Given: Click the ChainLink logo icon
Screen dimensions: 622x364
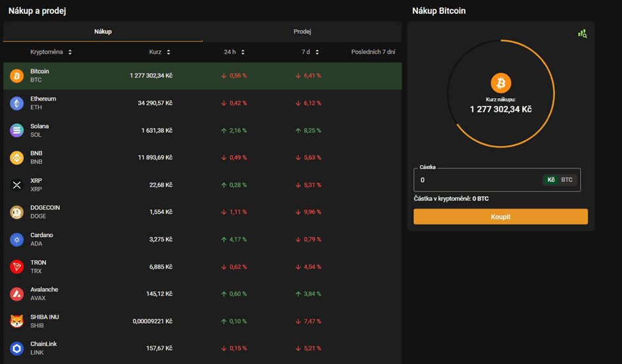Looking at the screenshot, I should tap(16, 348).
